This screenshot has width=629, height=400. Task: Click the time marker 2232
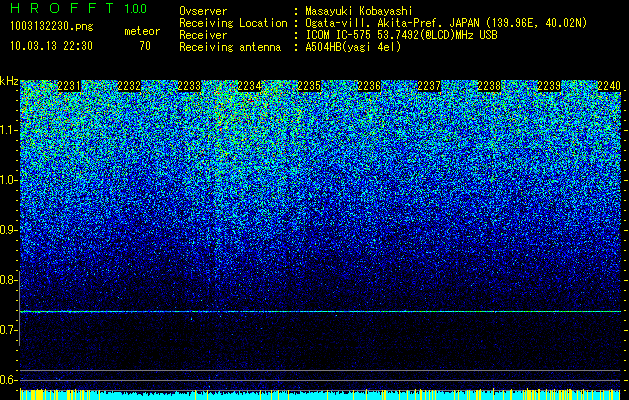click(x=129, y=86)
